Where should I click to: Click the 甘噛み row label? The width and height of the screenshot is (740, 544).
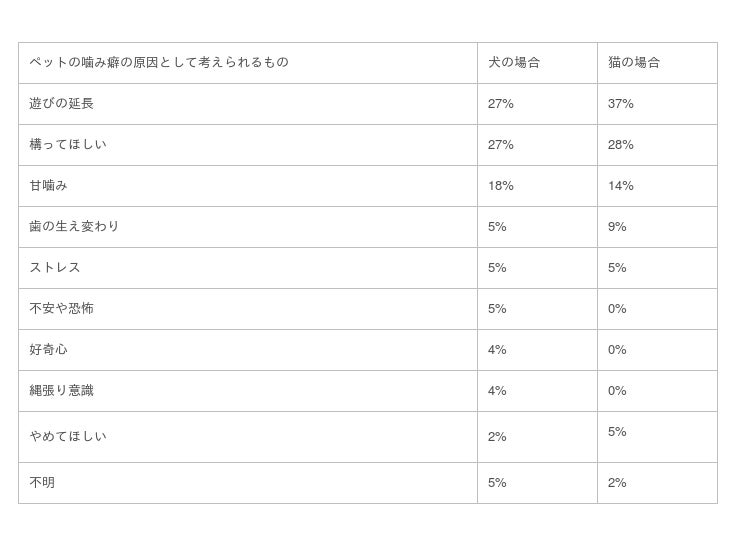click(49, 186)
